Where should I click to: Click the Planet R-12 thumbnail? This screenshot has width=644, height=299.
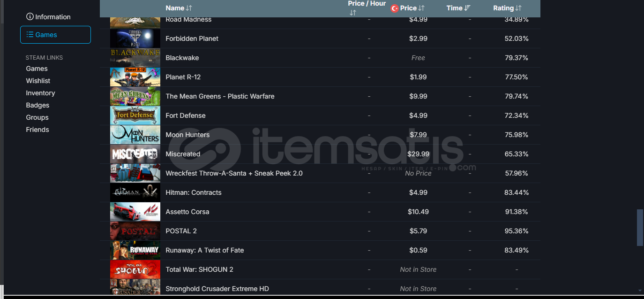click(135, 77)
